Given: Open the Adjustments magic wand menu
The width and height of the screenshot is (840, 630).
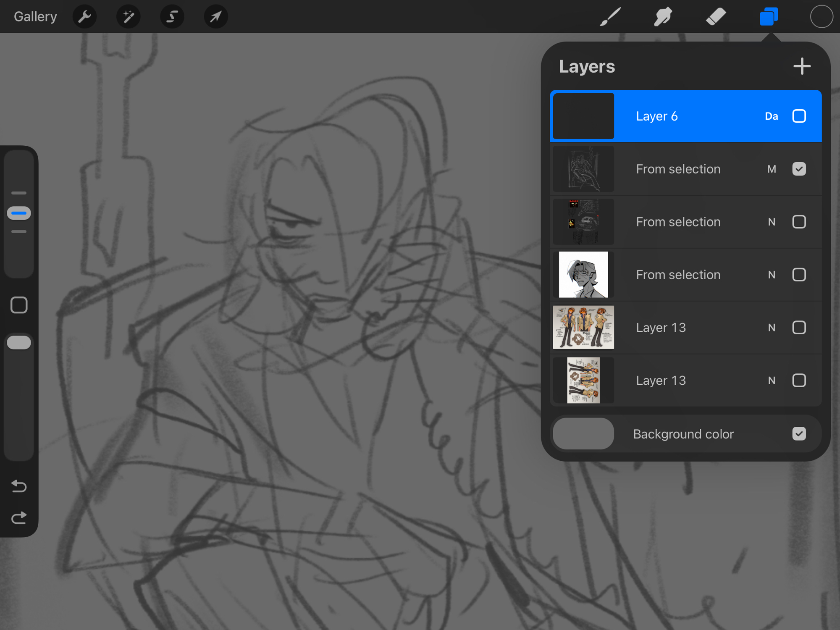Looking at the screenshot, I should [x=128, y=17].
